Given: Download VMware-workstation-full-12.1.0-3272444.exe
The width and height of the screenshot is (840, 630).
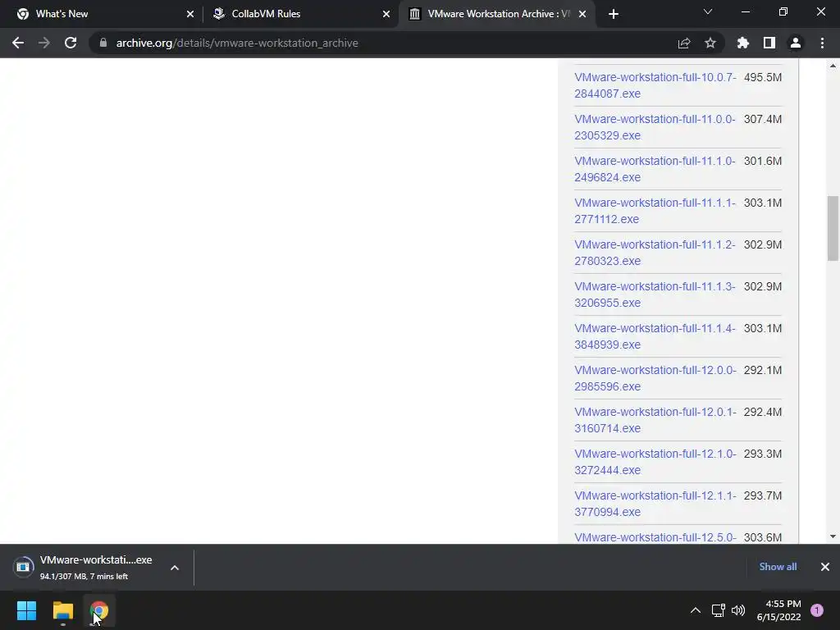Looking at the screenshot, I should 655,461.
